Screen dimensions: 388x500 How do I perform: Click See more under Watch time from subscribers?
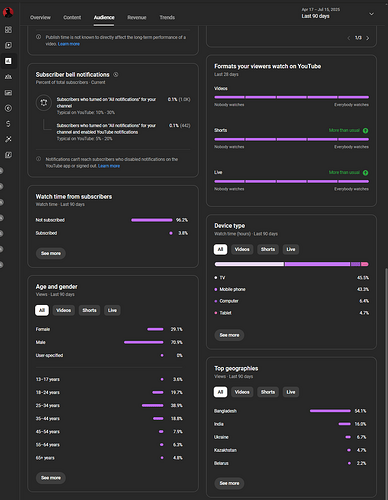(51, 253)
